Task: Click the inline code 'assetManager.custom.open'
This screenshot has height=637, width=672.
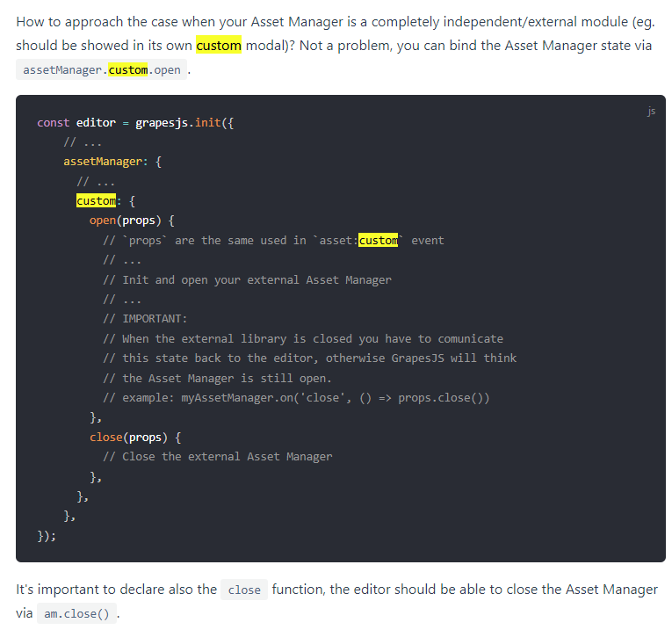Action: click(x=102, y=69)
